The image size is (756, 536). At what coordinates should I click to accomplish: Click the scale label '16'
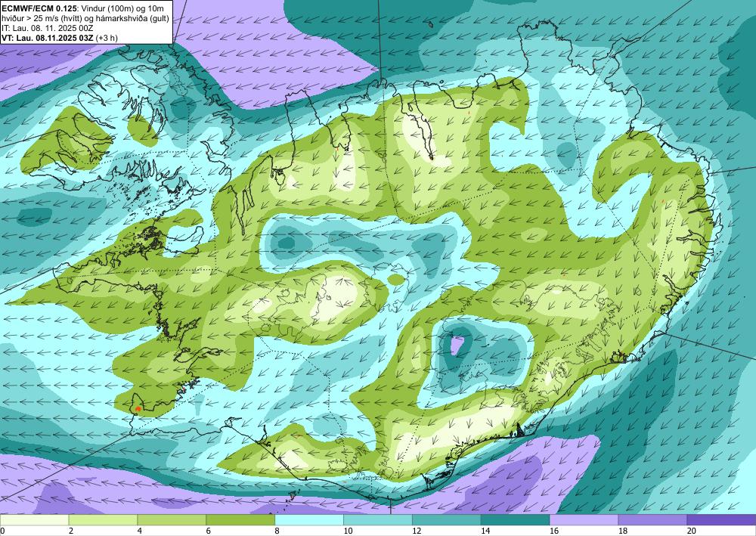(x=554, y=531)
